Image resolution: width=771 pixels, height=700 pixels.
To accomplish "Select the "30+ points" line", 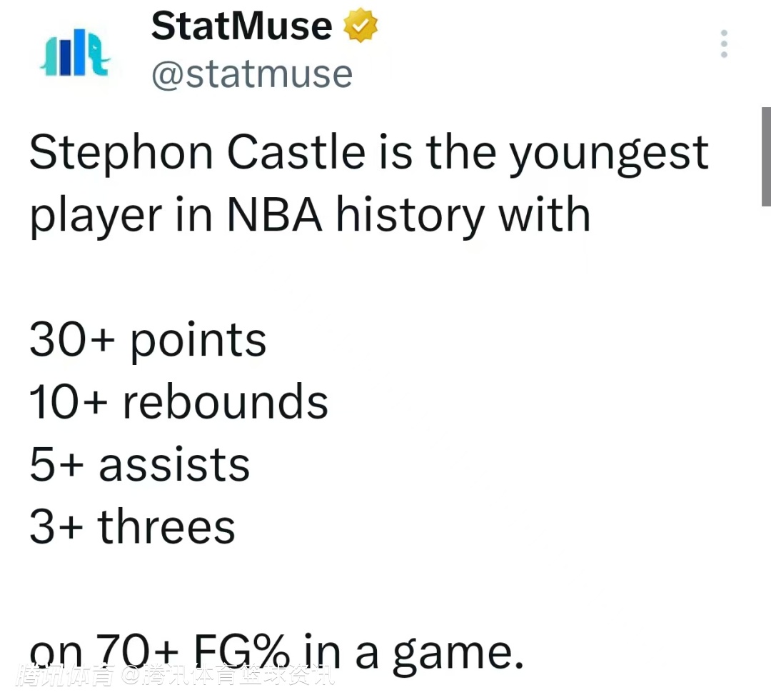I will coord(148,339).
